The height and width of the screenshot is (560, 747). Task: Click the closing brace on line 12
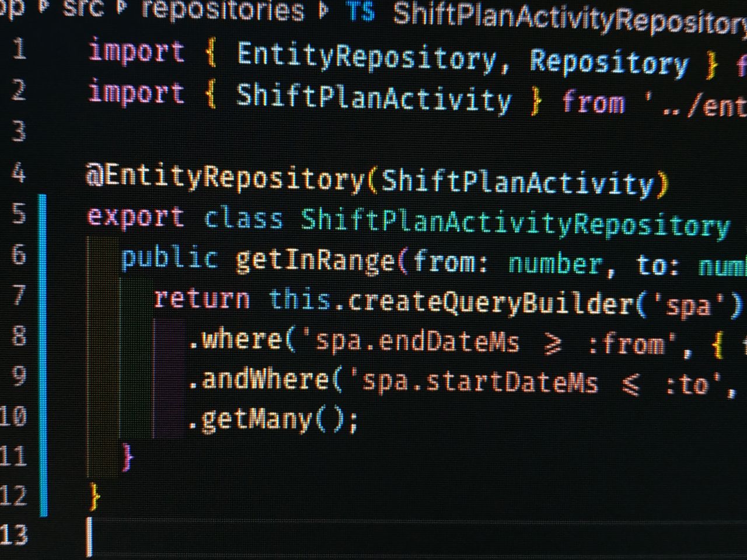(94, 496)
